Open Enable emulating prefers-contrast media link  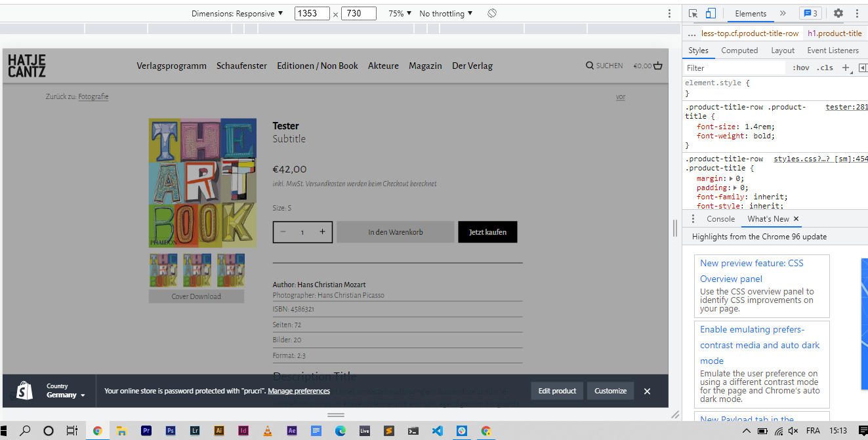pos(760,345)
